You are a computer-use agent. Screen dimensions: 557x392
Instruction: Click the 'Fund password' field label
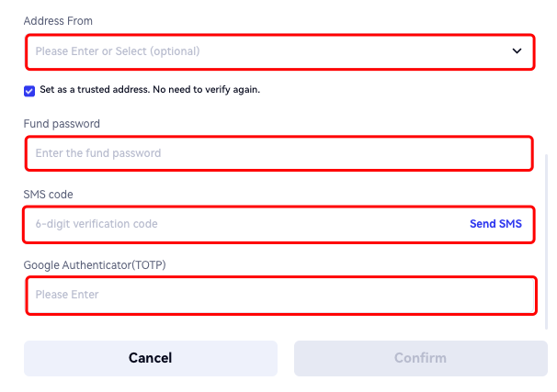62,123
